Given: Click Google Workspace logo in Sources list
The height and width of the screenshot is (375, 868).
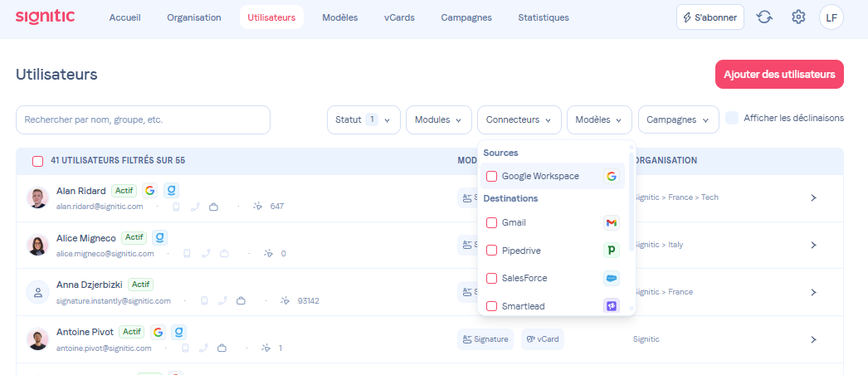Looking at the screenshot, I should (611, 177).
